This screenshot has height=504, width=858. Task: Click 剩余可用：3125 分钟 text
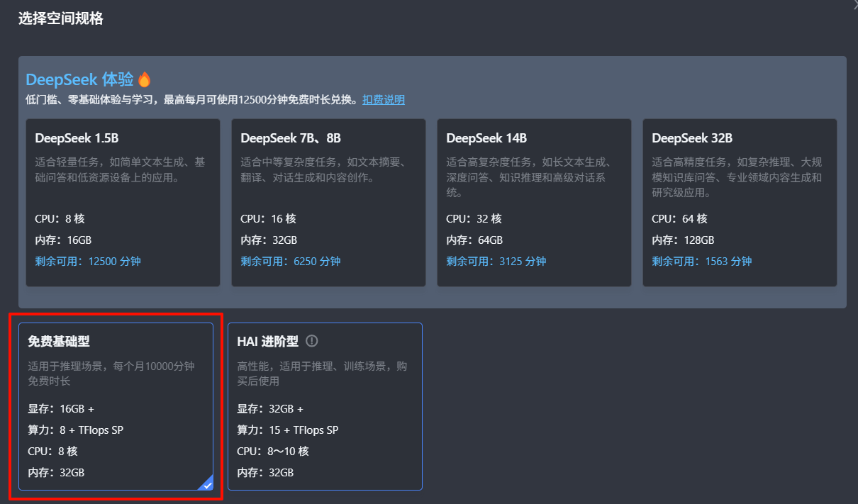(x=496, y=261)
